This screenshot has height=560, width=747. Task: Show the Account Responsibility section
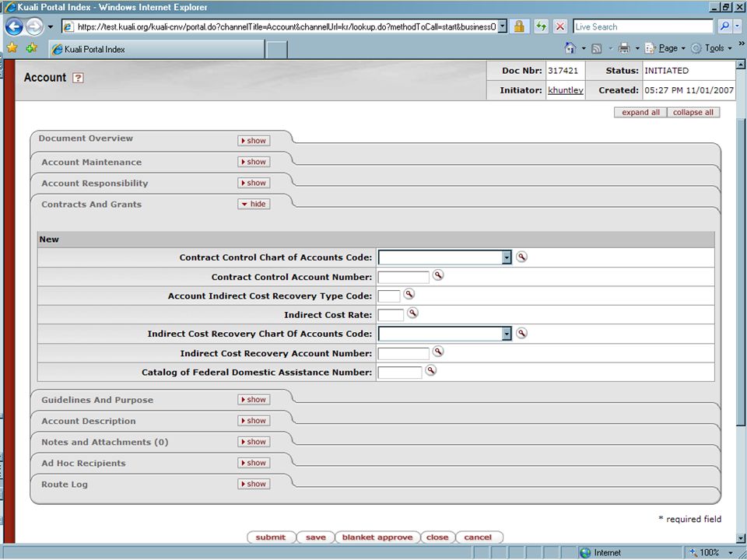[x=254, y=183]
